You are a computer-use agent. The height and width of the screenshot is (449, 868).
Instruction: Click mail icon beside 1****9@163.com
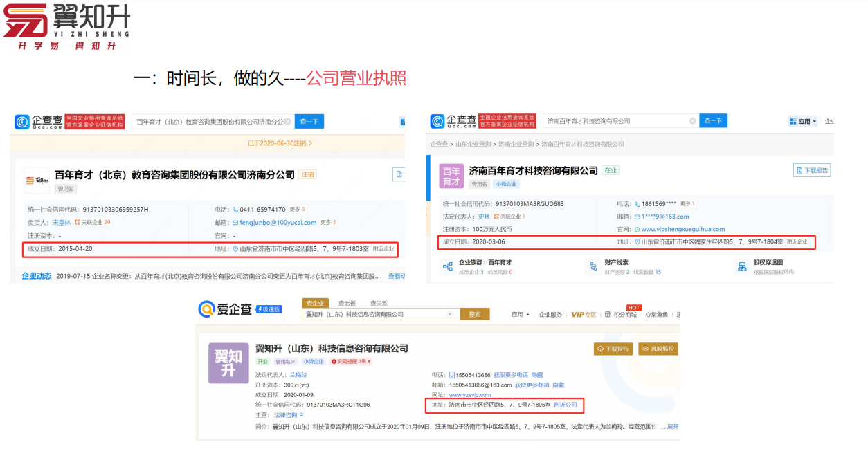pos(637,217)
